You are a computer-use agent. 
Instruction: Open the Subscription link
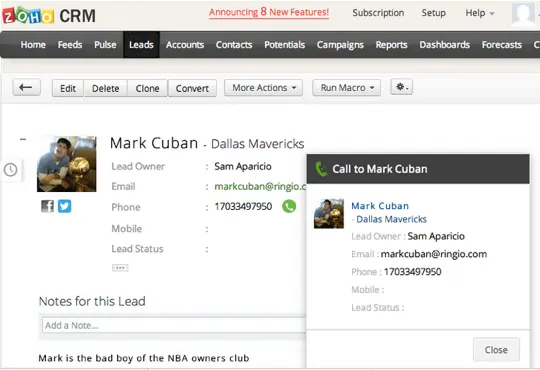[x=378, y=13]
